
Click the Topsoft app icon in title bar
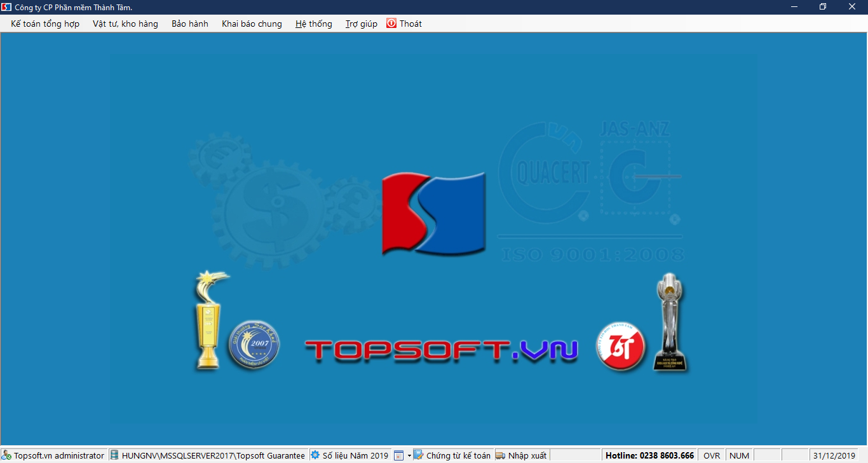coord(6,7)
